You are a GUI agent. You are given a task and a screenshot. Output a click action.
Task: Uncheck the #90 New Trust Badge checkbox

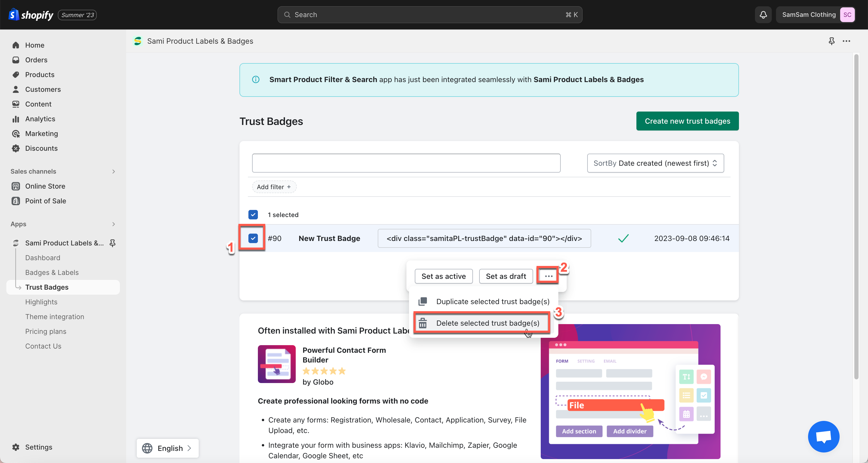point(253,238)
